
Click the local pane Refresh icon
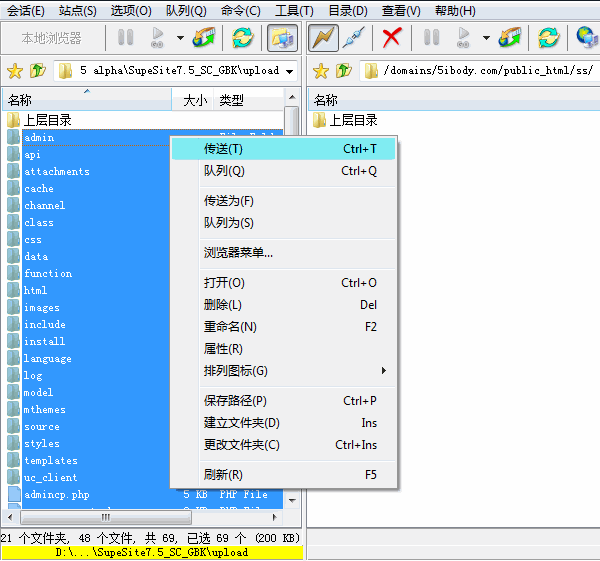pyautogui.click(x=243, y=39)
